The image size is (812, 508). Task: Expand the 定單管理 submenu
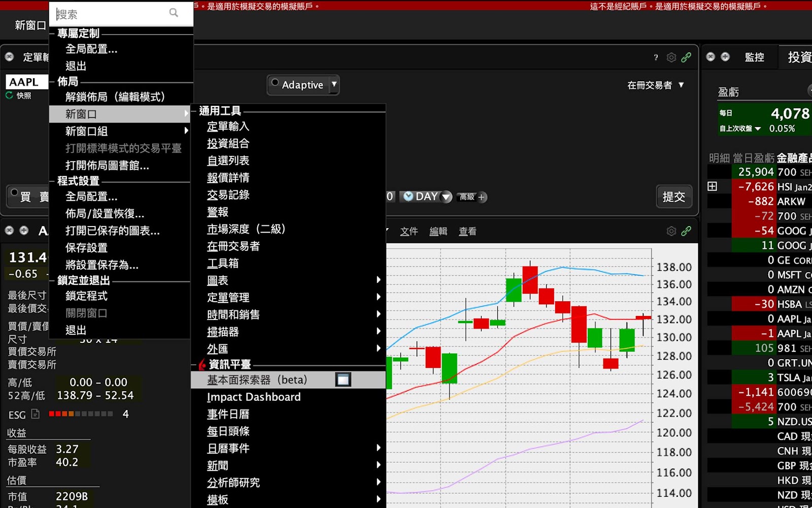pyautogui.click(x=288, y=297)
